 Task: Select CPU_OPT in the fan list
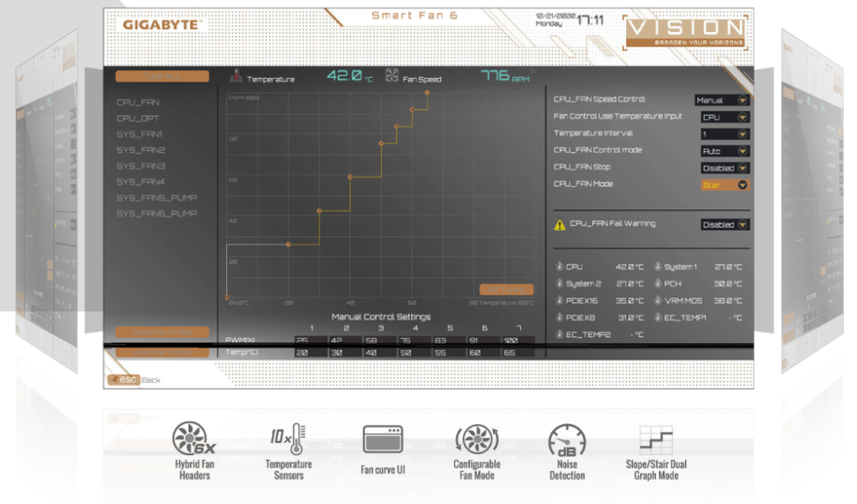[138, 118]
